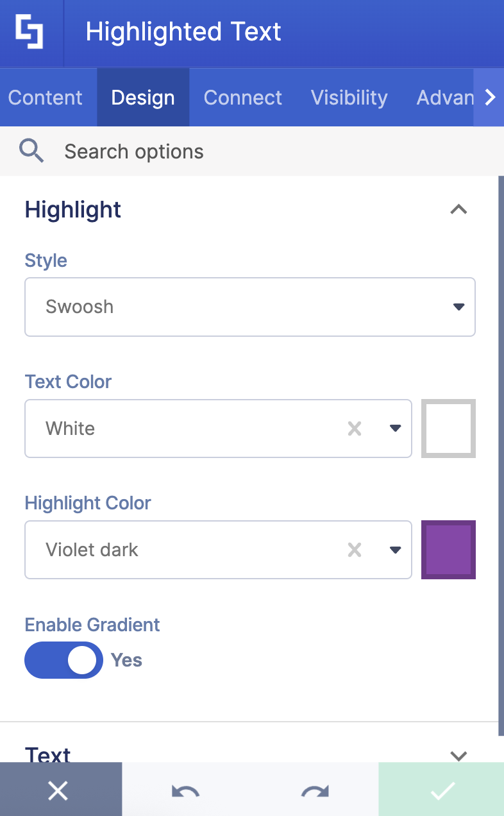Click the Violet dark color swatch
Screen dimensions: 504x816
pos(448,550)
